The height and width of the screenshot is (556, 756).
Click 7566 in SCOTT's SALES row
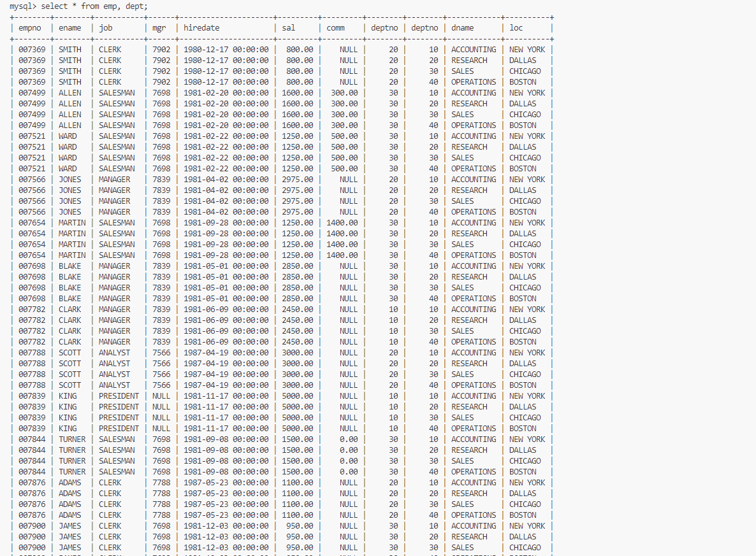coord(161,375)
